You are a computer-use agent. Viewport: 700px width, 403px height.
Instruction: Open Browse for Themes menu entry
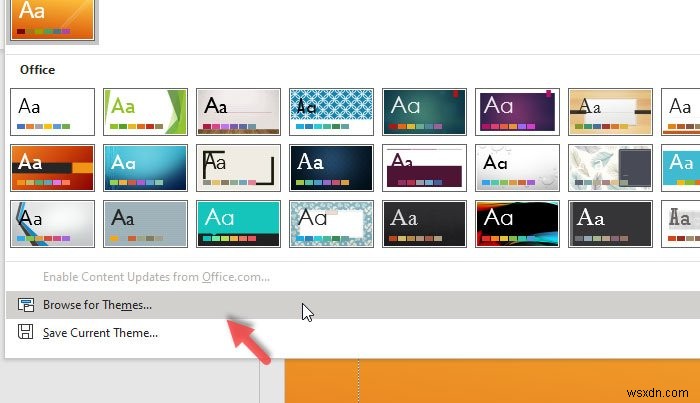pyautogui.click(x=353, y=305)
